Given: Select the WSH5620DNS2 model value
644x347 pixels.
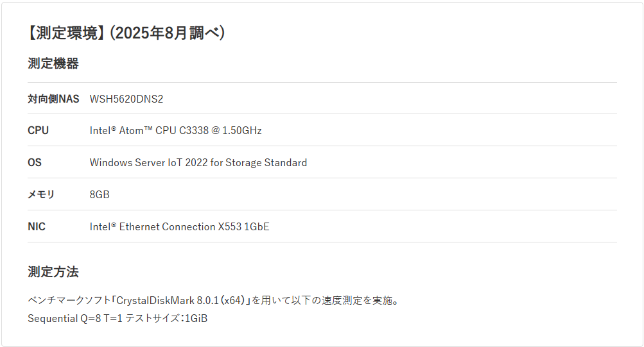Looking at the screenshot, I should (126, 99).
